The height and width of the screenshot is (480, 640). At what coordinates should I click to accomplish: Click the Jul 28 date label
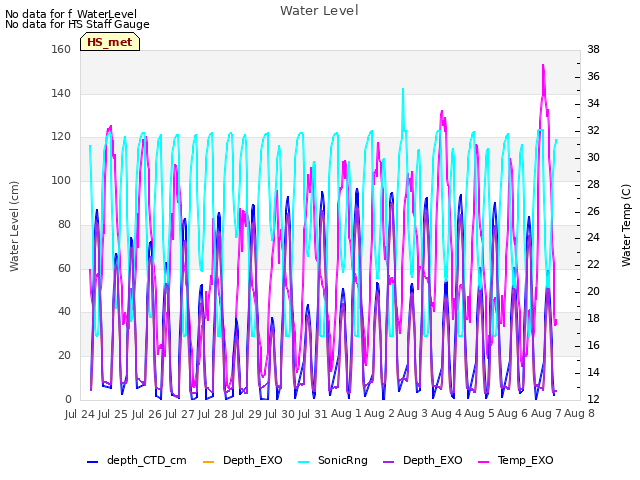pyautogui.click(x=213, y=414)
